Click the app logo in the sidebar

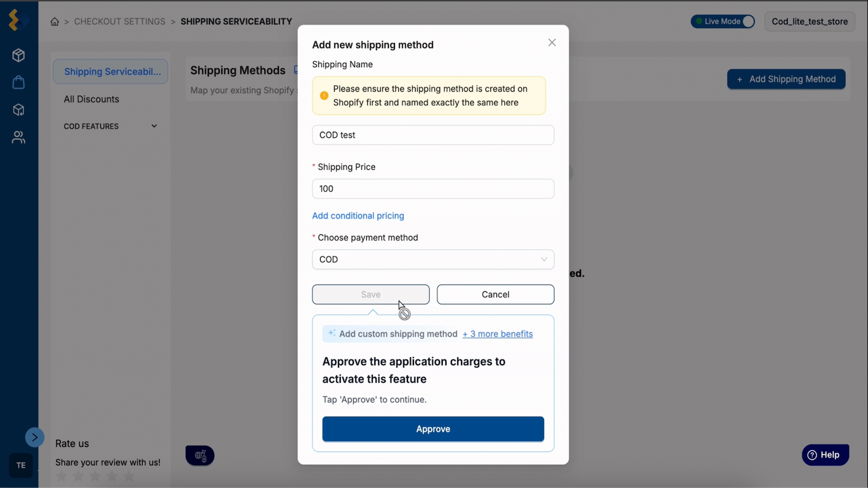(x=18, y=20)
